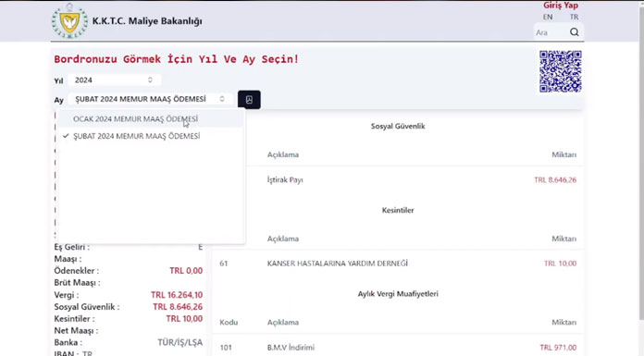This screenshot has width=644, height=356.
Task: Select OCAK 2024 MEMUR MAAŞ ÖDEMESİ option
Action: [x=150, y=118]
